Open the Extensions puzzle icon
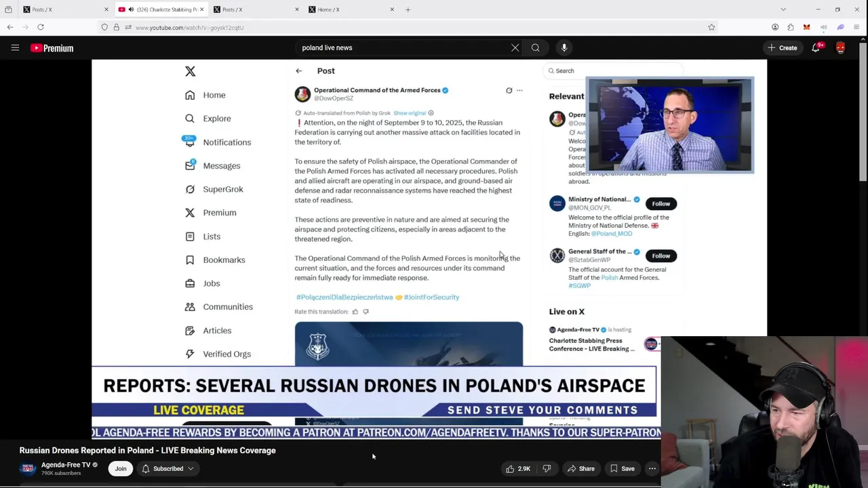This screenshot has width=868, height=488. 791,27
